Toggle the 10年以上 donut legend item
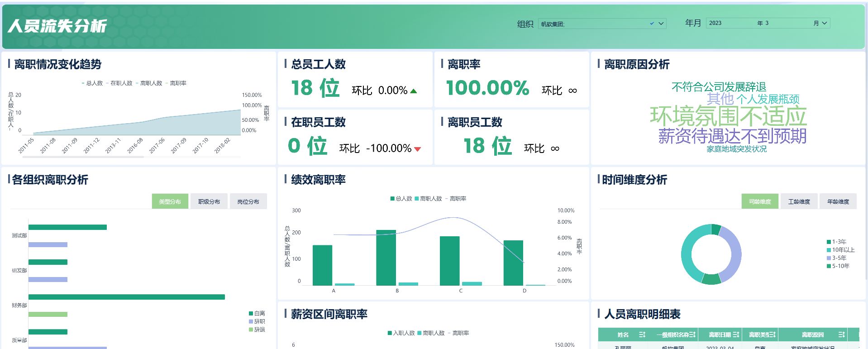This screenshot has height=349, width=868. (x=840, y=250)
